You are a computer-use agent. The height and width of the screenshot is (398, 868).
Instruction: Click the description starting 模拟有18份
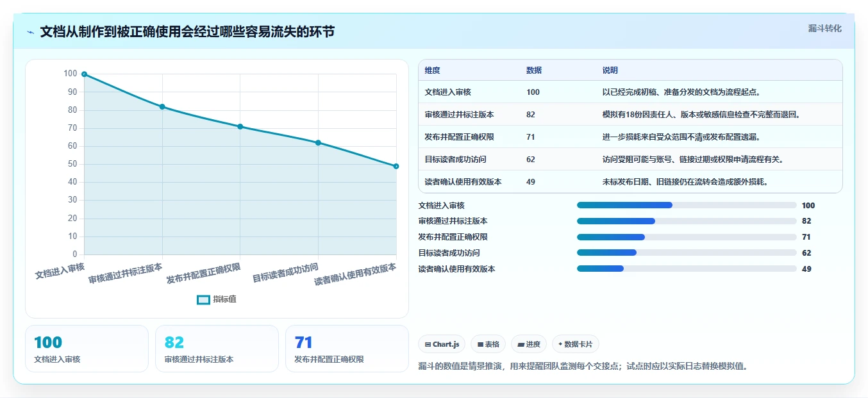[701, 115]
